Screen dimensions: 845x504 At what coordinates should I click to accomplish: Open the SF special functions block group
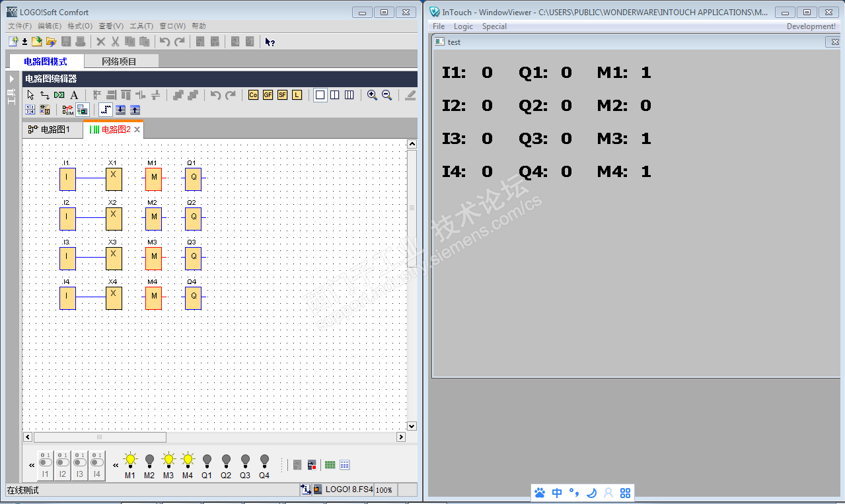point(282,95)
